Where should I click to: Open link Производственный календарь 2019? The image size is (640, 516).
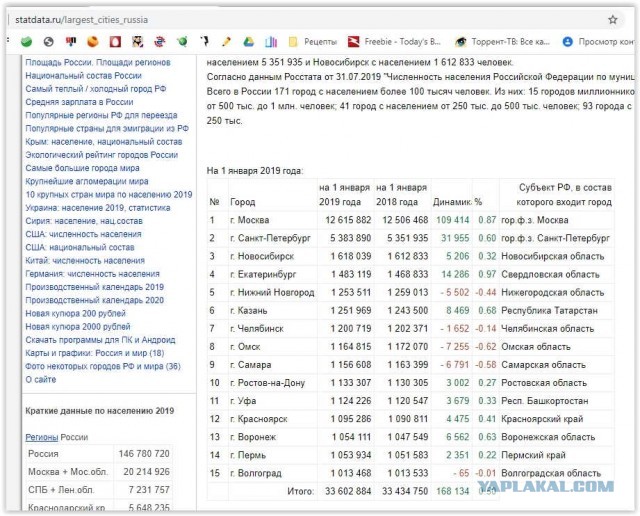pyautogui.click(x=95, y=287)
